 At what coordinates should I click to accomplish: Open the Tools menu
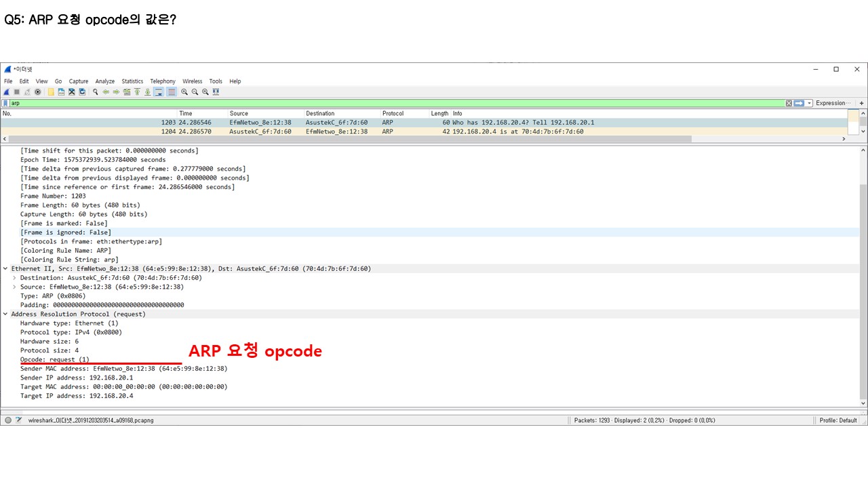click(216, 81)
